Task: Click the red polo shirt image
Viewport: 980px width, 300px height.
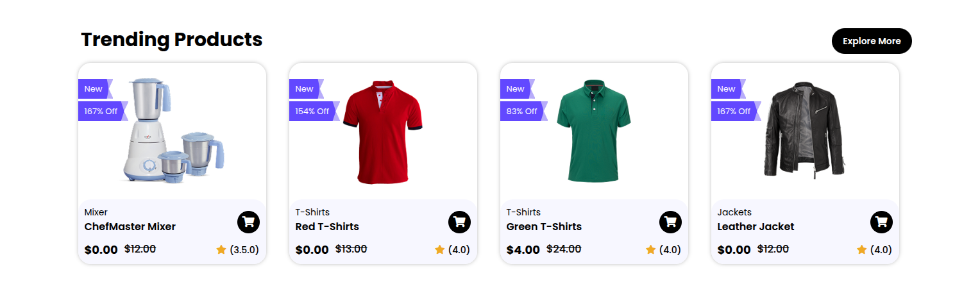Action: [383, 131]
